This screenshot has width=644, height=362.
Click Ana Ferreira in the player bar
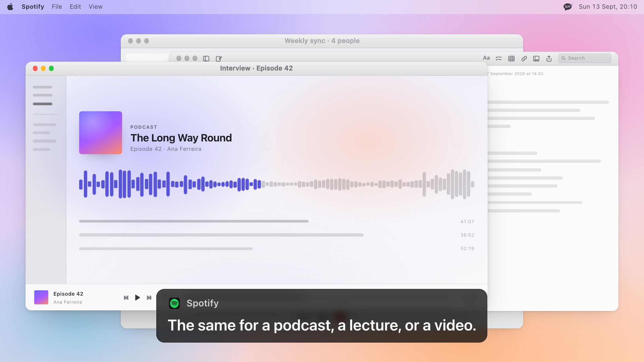point(68,302)
